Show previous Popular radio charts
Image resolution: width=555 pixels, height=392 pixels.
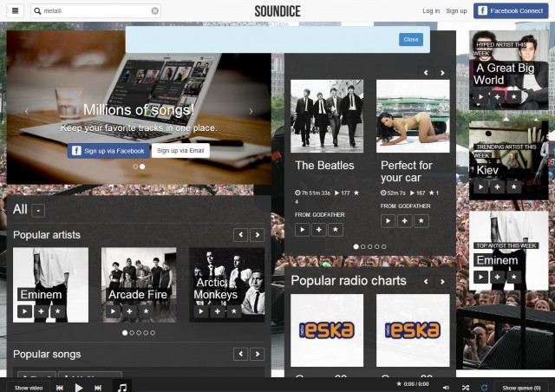426,282
